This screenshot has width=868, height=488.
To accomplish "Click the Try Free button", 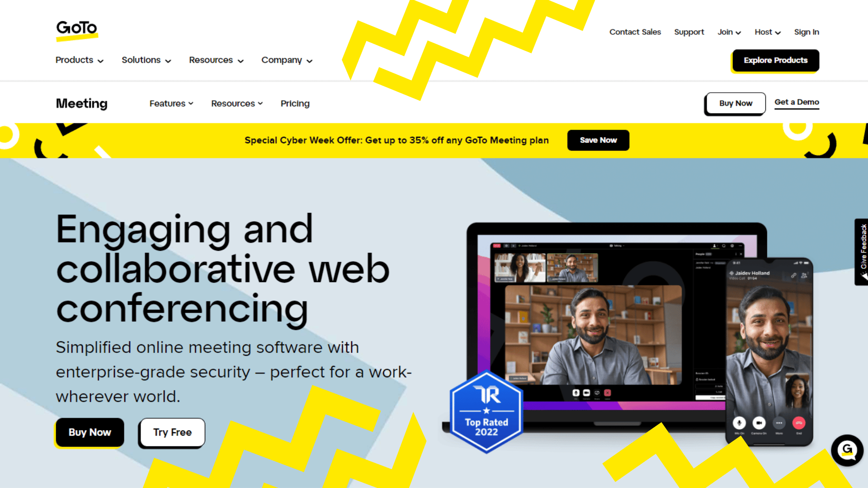I will tap(172, 432).
